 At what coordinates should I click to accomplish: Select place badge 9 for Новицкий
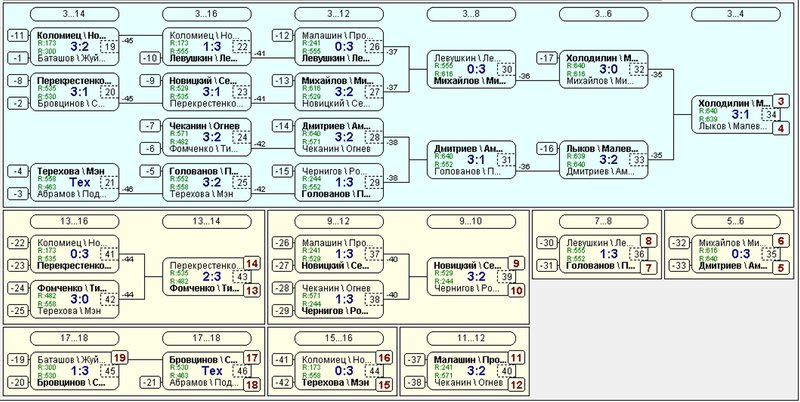click(x=516, y=264)
